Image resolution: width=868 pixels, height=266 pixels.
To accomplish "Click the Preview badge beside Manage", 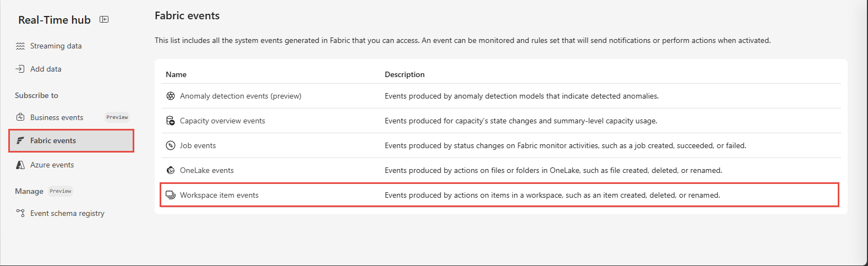I will click(61, 191).
